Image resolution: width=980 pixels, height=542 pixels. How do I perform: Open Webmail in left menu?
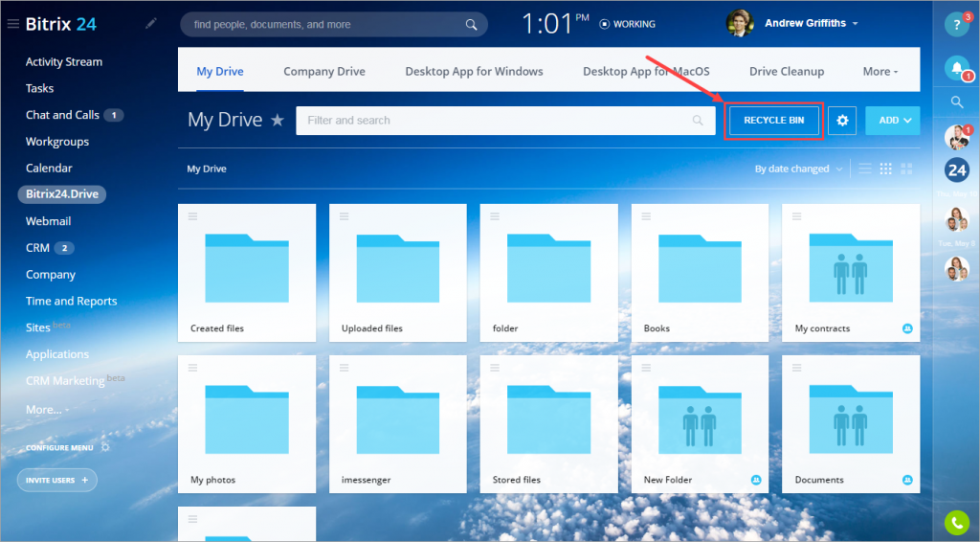[48, 221]
